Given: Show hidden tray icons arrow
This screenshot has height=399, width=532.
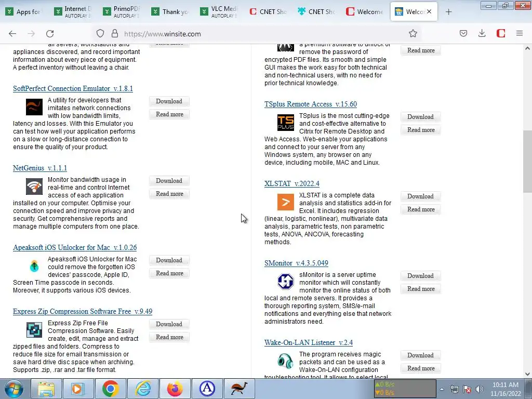Looking at the screenshot, I should pyautogui.click(x=442, y=389).
